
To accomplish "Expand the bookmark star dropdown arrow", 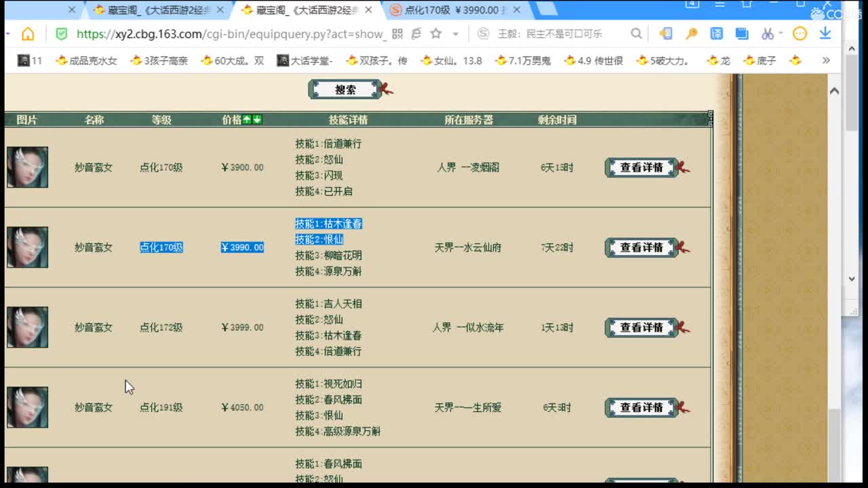I will 456,34.
